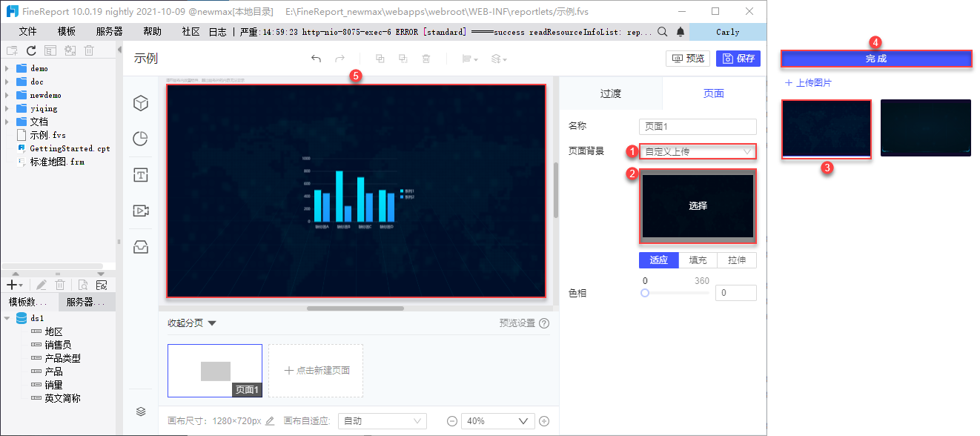Image resolution: width=980 pixels, height=436 pixels.
Task: Open the 页面背景 dropdown
Action: 698,151
